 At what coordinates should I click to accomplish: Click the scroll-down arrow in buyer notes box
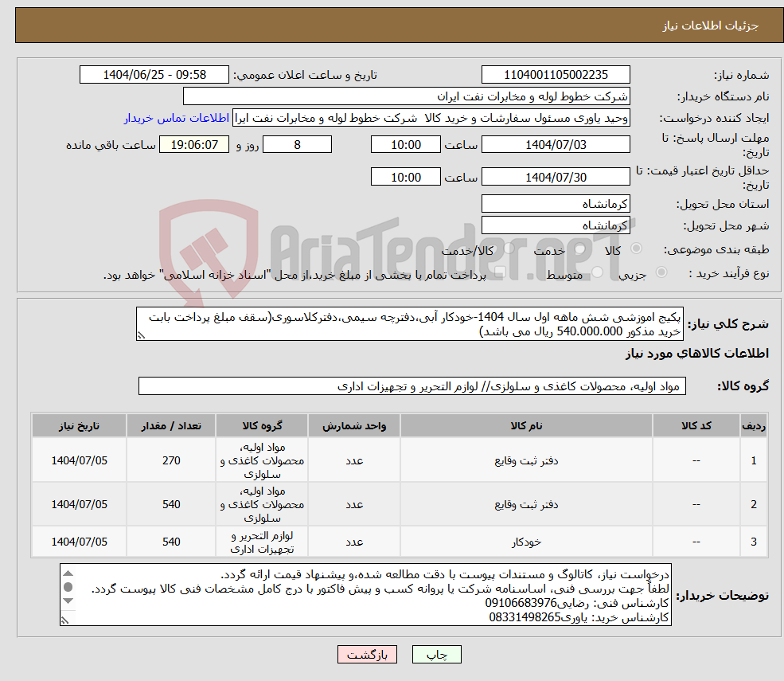click(x=68, y=599)
